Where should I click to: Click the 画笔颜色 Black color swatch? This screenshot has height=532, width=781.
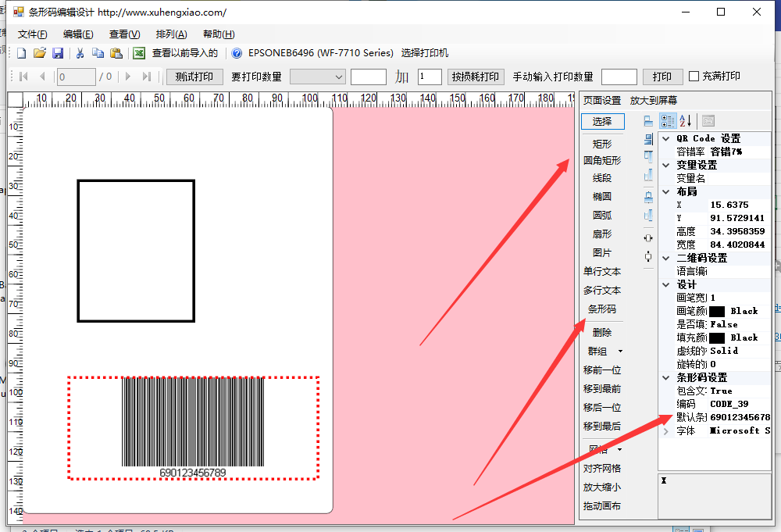click(x=718, y=311)
